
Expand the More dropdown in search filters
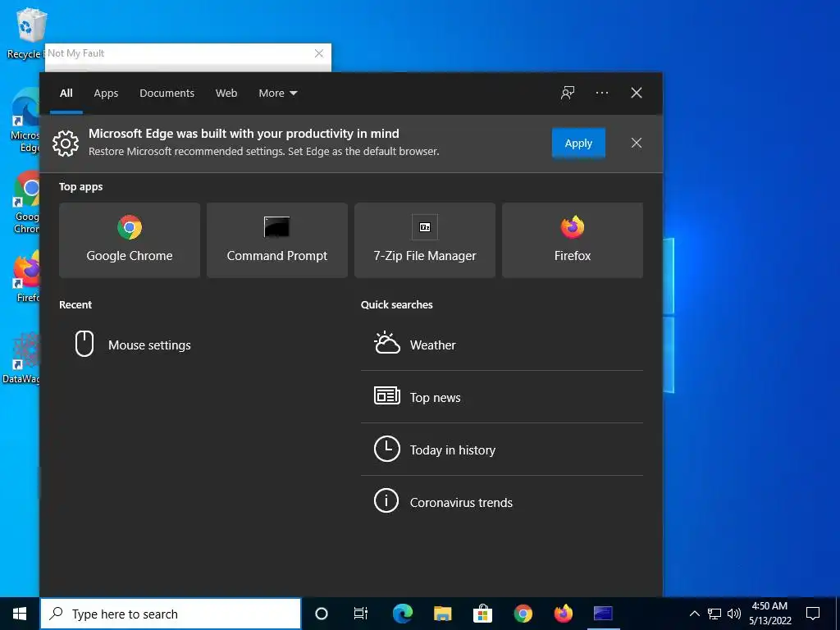[x=277, y=93]
